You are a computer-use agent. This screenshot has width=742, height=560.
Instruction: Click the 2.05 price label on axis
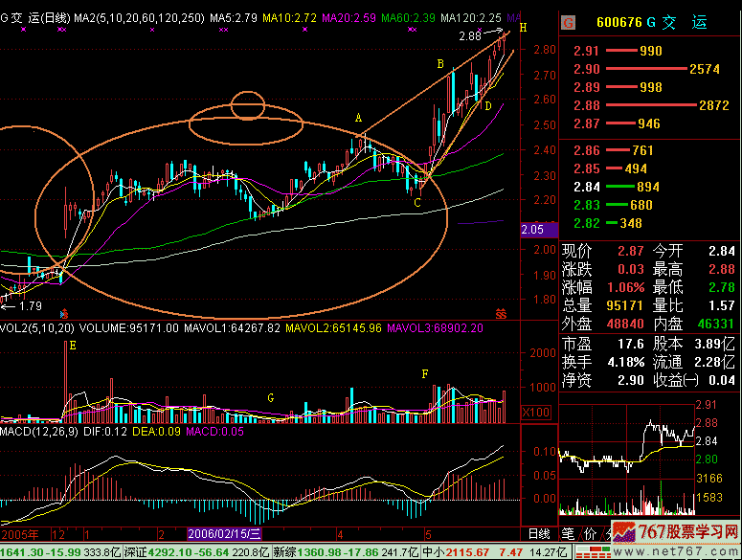[x=533, y=230]
